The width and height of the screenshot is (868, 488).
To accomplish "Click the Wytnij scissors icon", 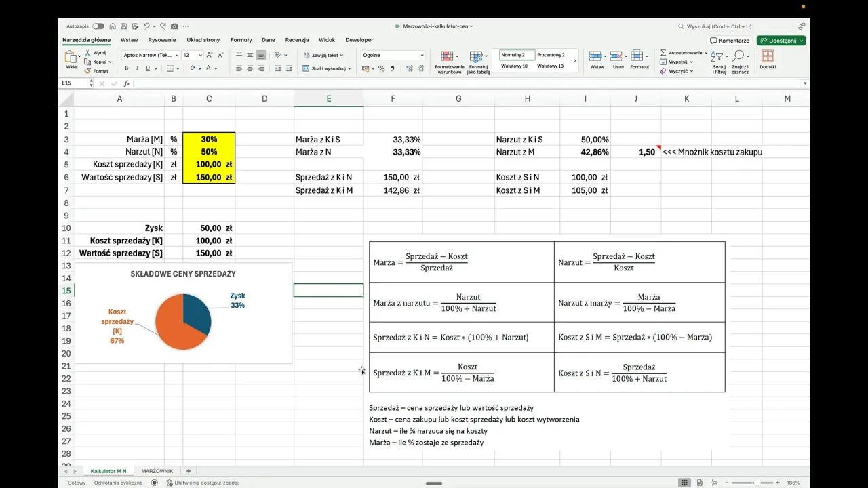I will 88,53.
